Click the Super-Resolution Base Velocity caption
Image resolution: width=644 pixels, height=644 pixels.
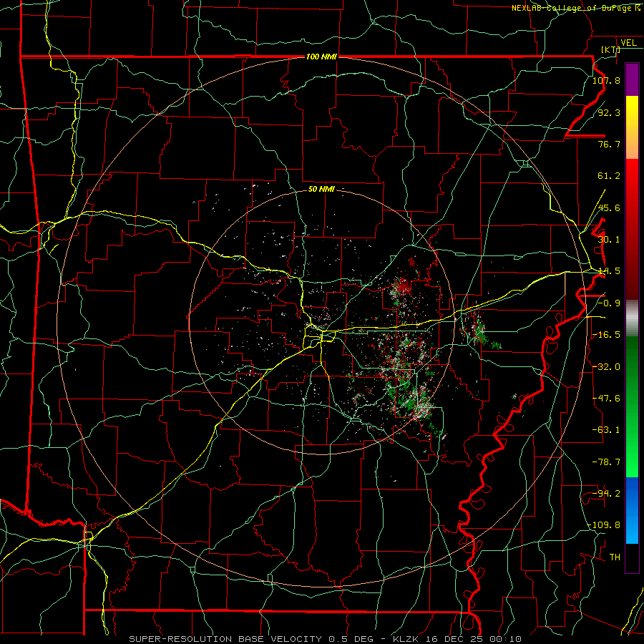(325, 639)
